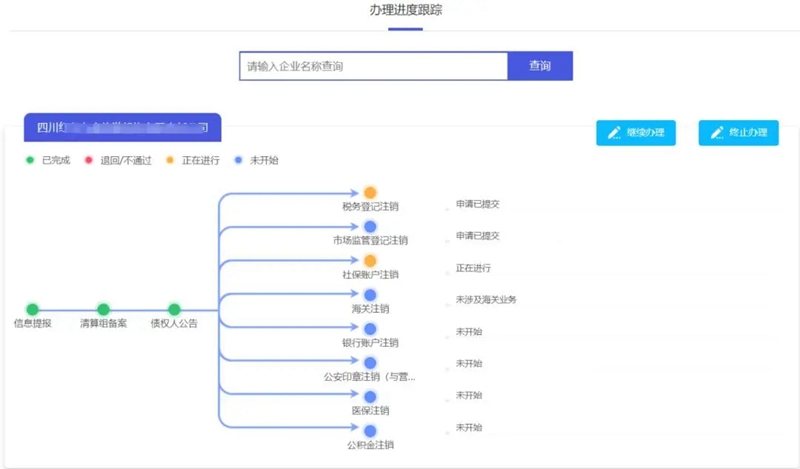Click the 终止办理 button
800x469 pixels.
point(738,133)
